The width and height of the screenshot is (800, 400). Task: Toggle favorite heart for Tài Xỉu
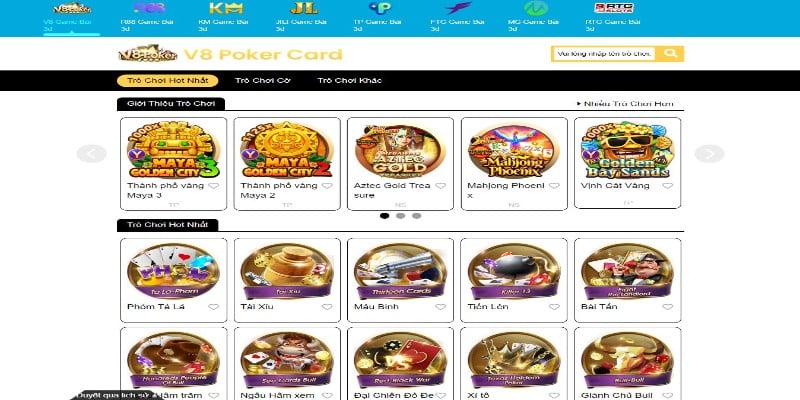pos(327,307)
